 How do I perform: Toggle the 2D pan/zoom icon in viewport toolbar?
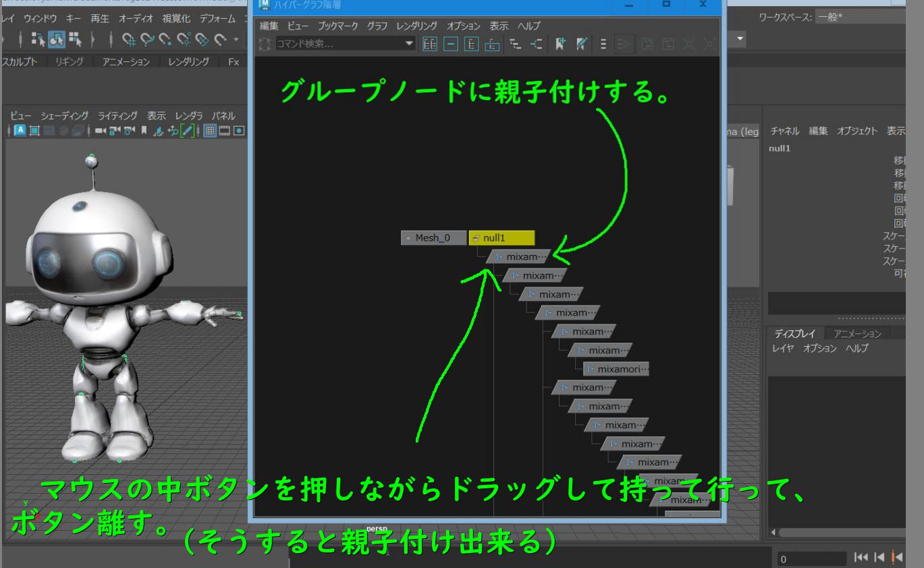173,131
